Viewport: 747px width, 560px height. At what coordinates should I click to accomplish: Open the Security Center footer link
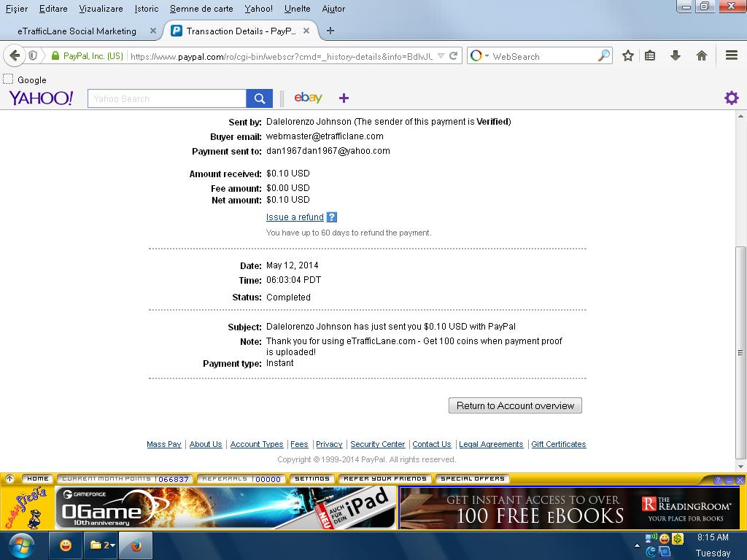point(378,444)
